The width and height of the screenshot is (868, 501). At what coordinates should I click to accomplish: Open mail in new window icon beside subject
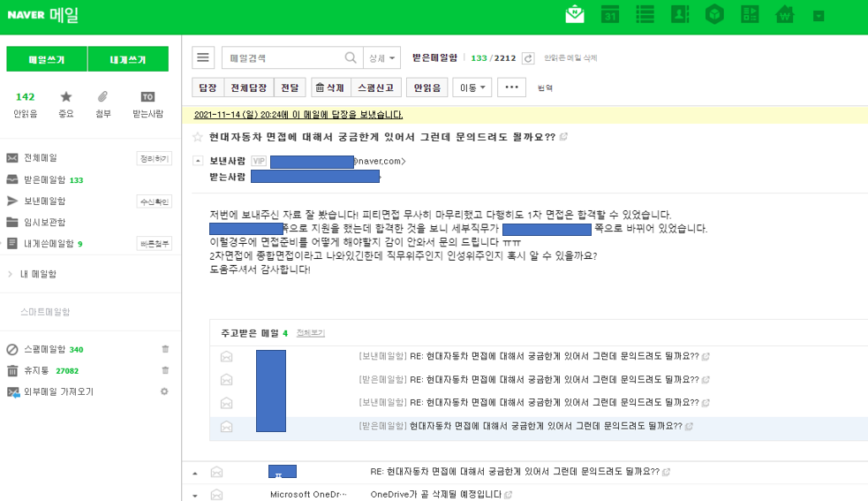pos(563,137)
